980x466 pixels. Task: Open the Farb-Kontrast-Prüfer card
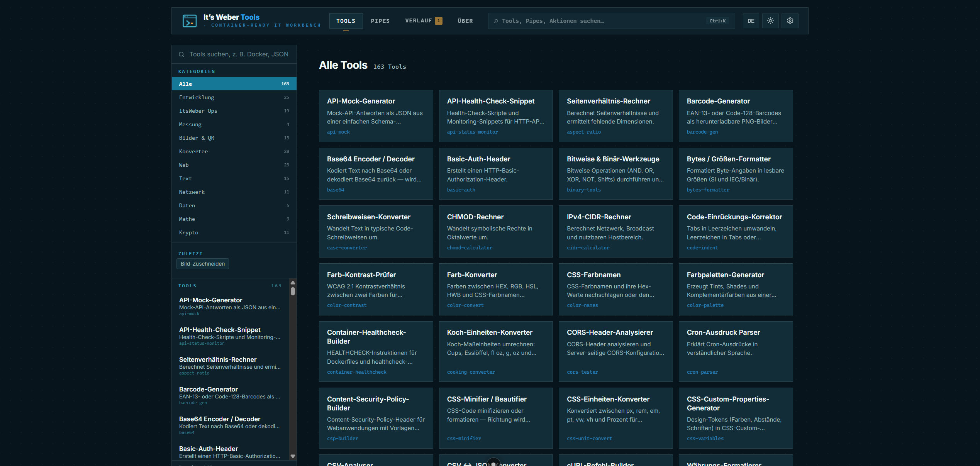coord(376,290)
